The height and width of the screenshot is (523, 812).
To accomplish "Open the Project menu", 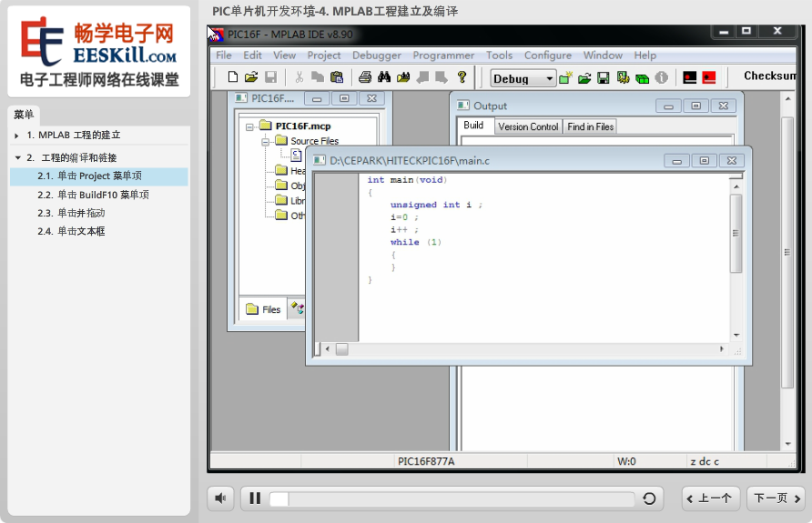I will tap(324, 55).
